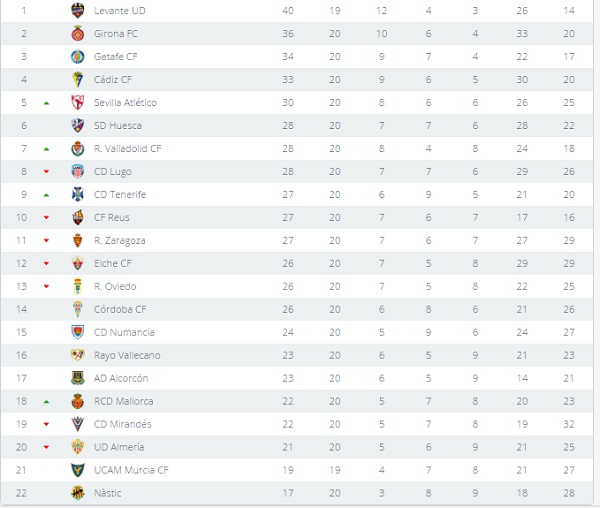Click the Cádiz CF yellow crest
The width and height of the screenshot is (600, 508).
pyautogui.click(x=78, y=80)
